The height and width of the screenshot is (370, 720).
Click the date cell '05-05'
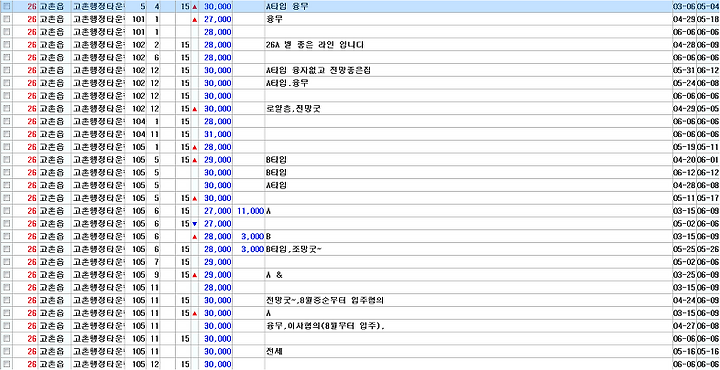click(x=708, y=109)
